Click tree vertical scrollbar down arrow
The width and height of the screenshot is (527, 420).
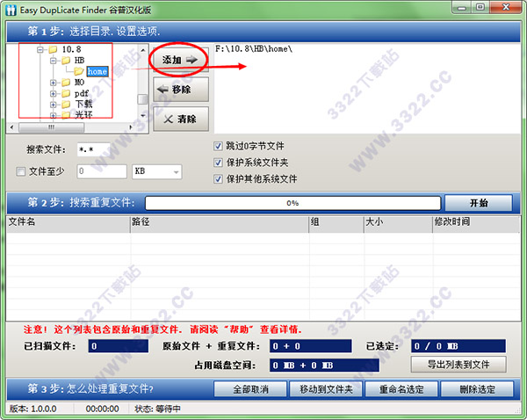143,116
